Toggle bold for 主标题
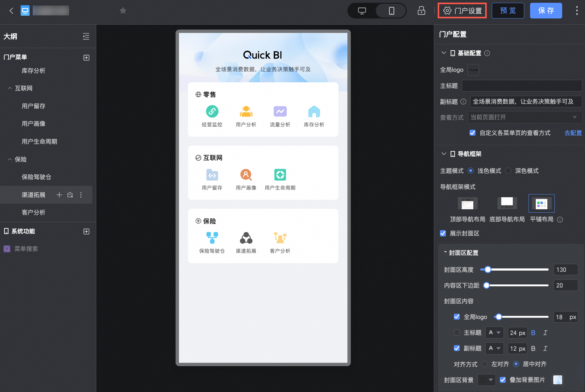 click(533, 333)
